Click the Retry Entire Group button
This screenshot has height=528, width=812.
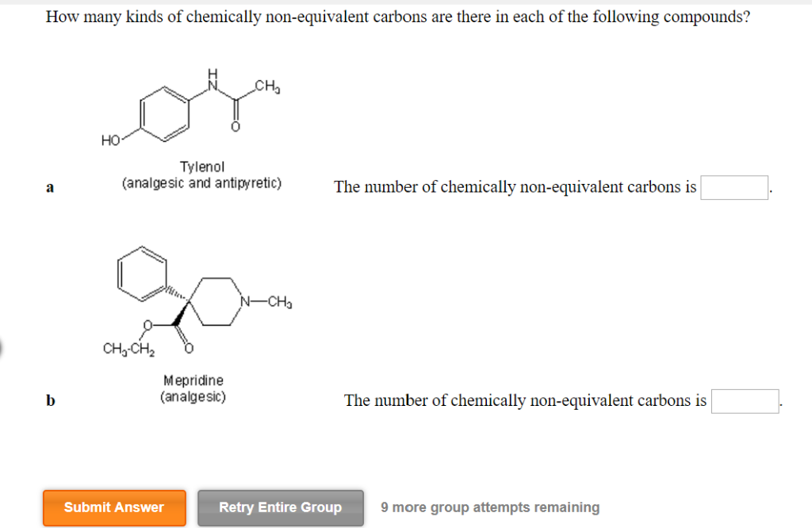281,507
